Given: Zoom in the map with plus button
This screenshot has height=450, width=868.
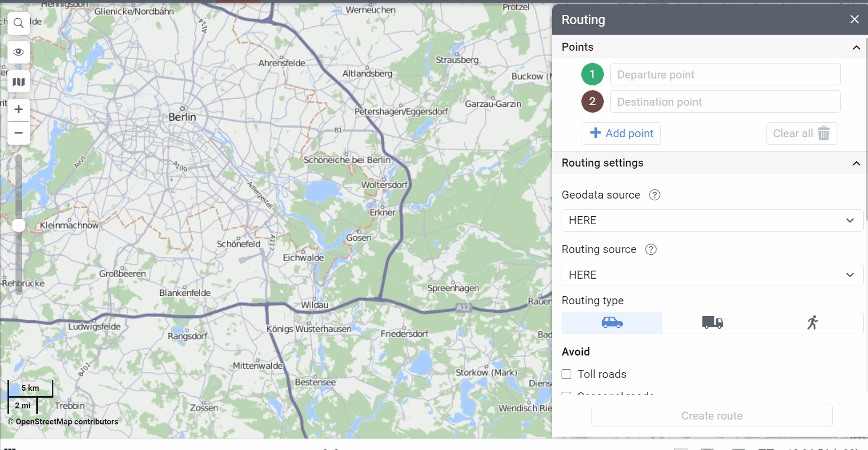Looking at the screenshot, I should (19, 109).
